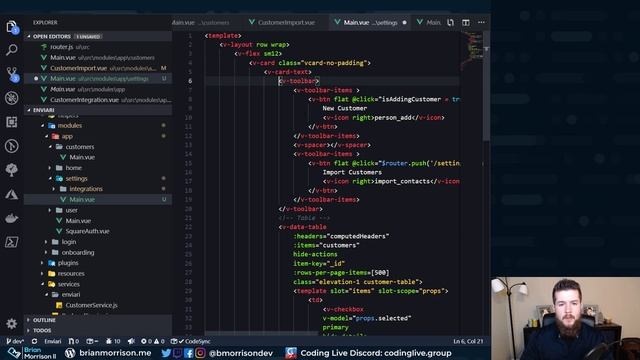This screenshot has width=640, height=360.
Task: Click the Enviari item in status bar
Action: (x=53, y=341)
